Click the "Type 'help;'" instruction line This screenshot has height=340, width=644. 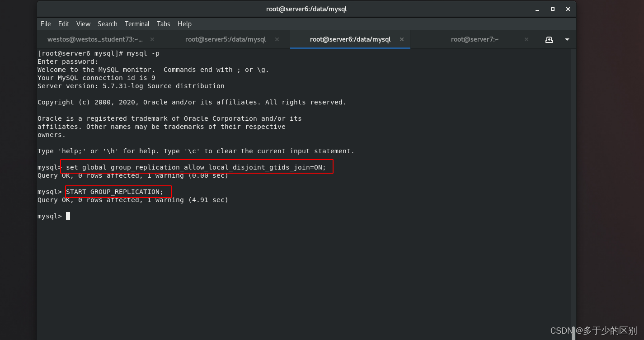point(196,151)
